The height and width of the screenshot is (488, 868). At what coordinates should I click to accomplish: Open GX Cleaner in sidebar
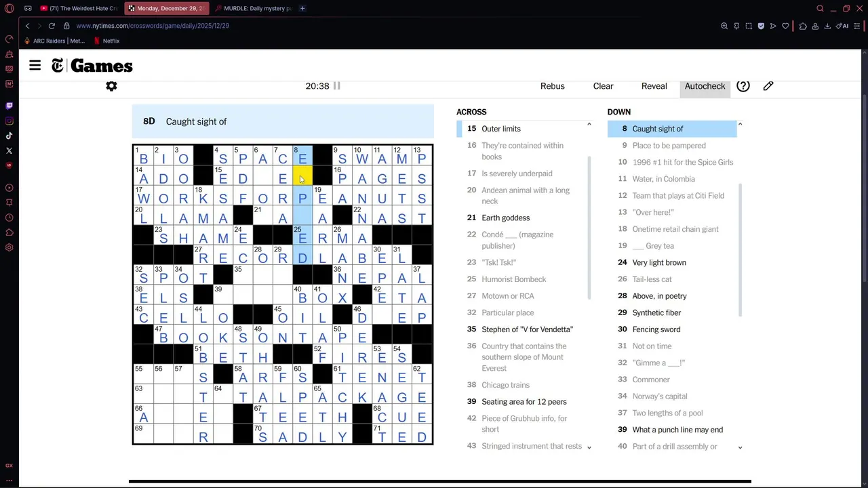9,54
